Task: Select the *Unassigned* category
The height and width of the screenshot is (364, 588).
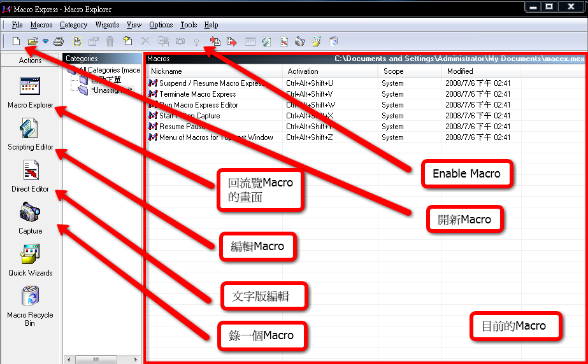Action: point(111,90)
